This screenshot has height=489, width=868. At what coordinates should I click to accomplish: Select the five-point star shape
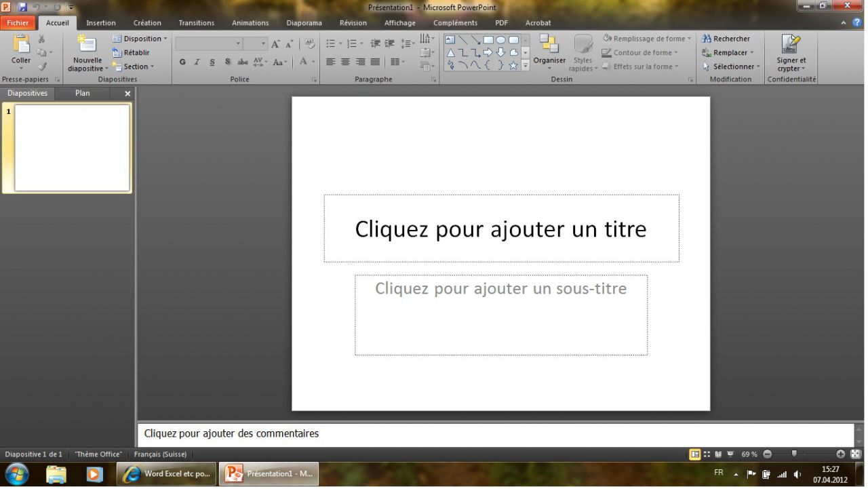tap(513, 66)
